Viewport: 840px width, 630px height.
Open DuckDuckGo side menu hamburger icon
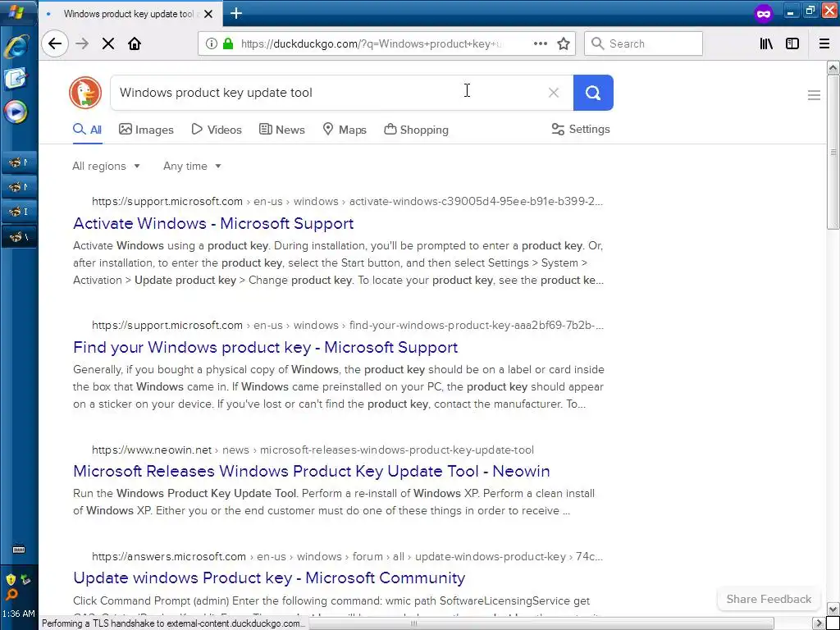(x=814, y=95)
